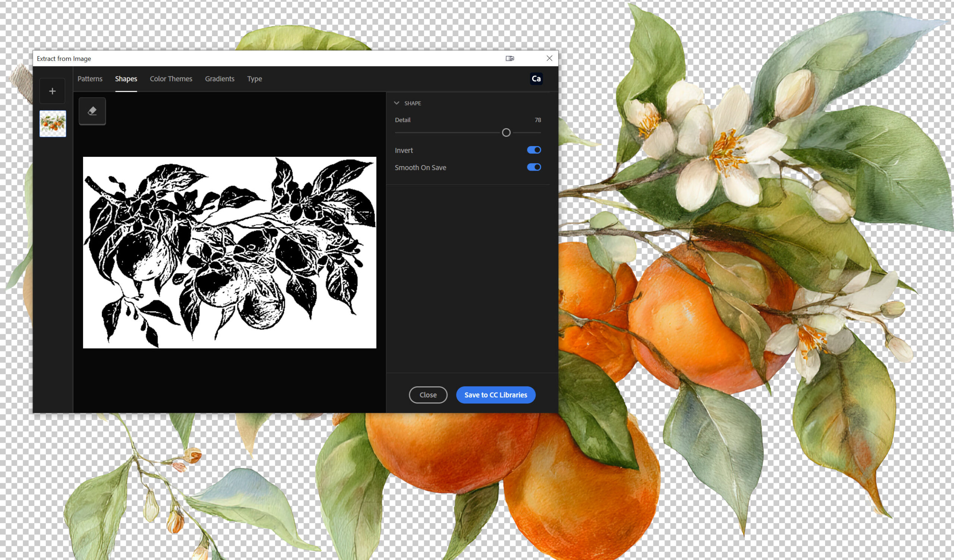
Task: Select the orange branch source thumbnail
Action: 53,124
